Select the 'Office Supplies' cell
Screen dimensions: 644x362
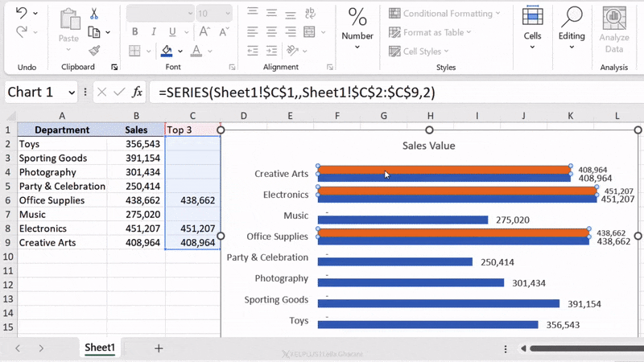[x=62, y=200]
